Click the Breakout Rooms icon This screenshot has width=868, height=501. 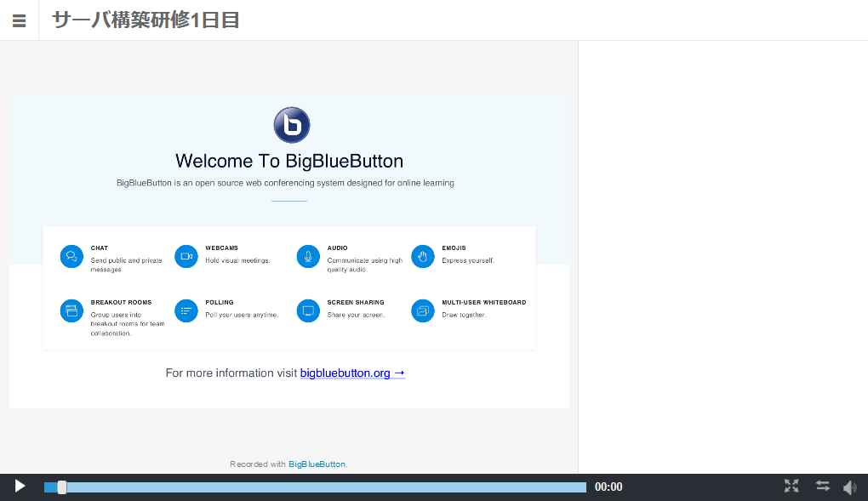tap(71, 310)
